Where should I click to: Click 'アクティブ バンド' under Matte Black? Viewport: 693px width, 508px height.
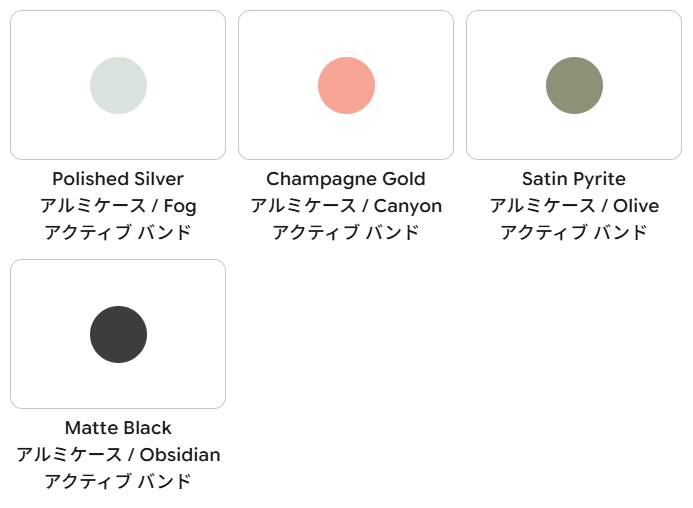pyautogui.click(x=118, y=481)
